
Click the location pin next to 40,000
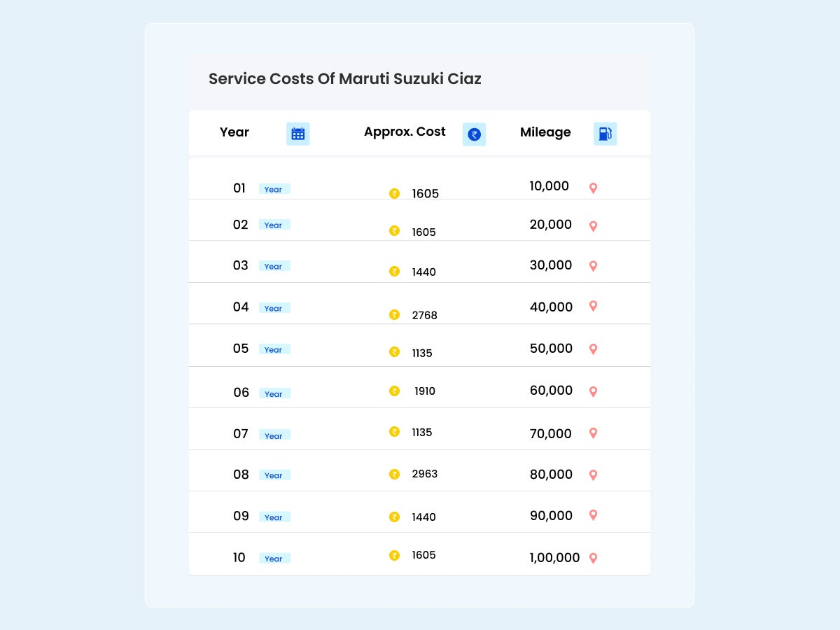pos(593,306)
